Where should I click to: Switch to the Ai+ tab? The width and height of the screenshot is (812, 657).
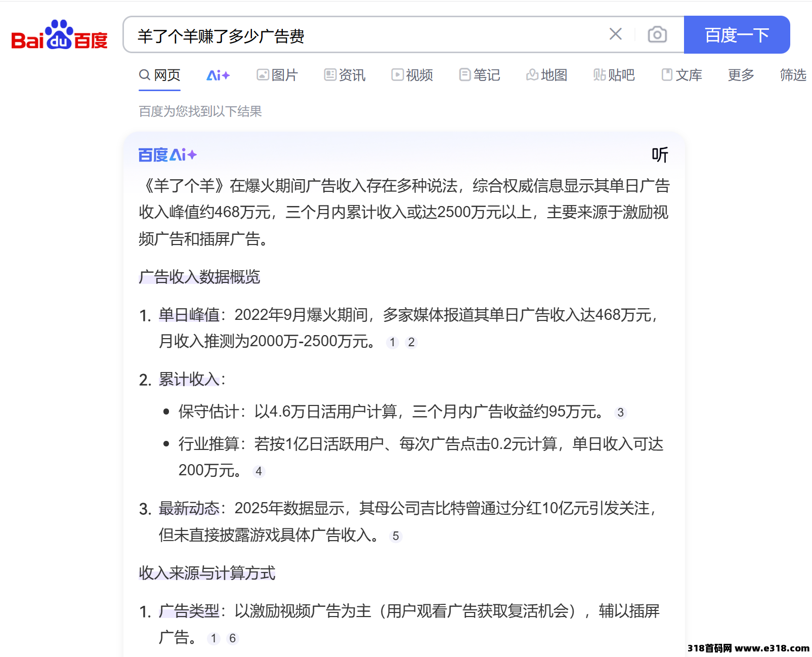tap(218, 75)
